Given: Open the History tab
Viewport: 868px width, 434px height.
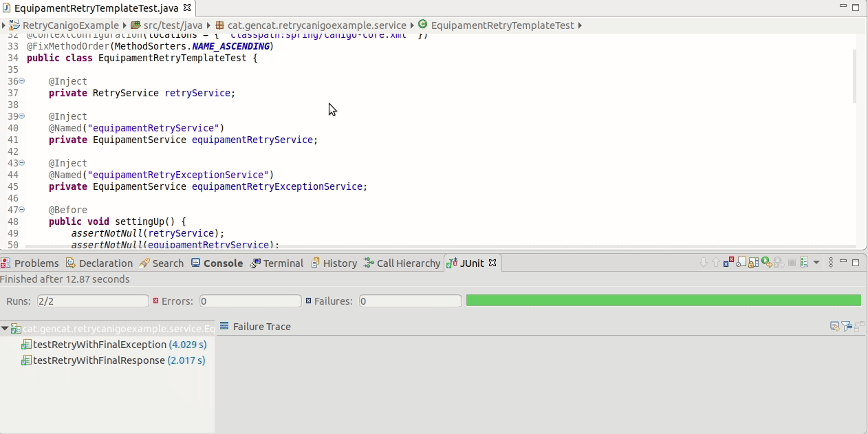Looking at the screenshot, I should (x=334, y=263).
